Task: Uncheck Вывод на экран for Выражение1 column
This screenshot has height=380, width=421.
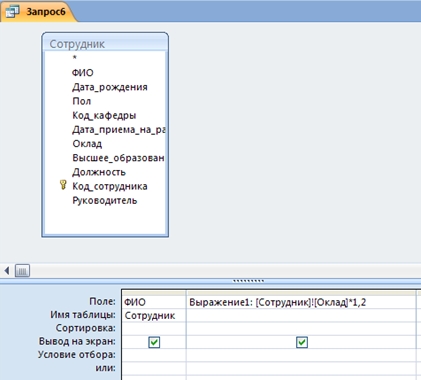Action: tap(302, 342)
